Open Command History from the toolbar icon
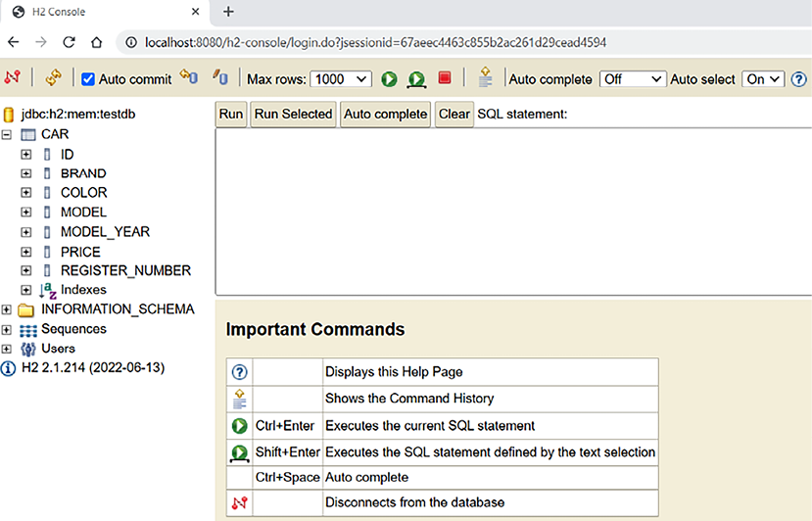The width and height of the screenshot is (812, 521). pyautogui.click(x=485, y=78)
